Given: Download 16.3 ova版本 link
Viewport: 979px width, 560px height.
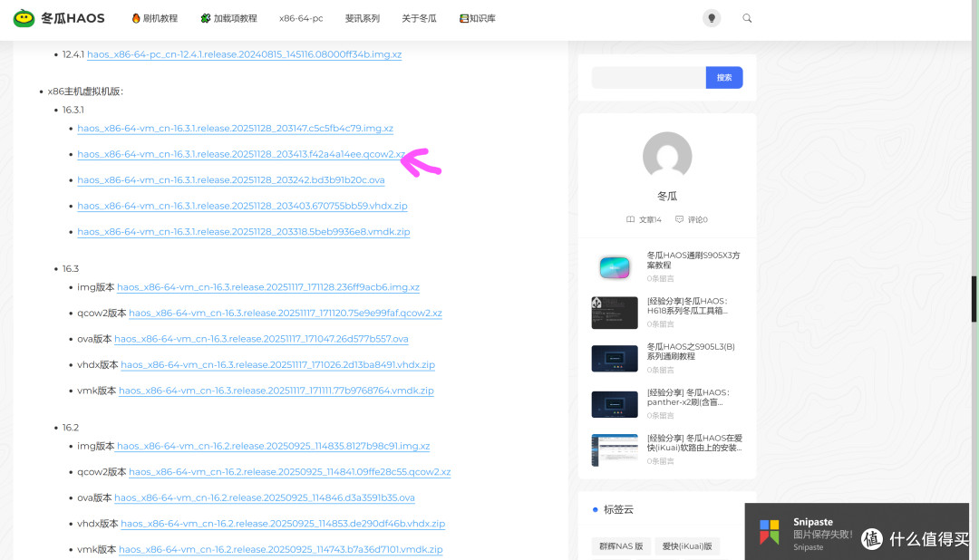Looking at the screenshot, I should pos(262,339).
